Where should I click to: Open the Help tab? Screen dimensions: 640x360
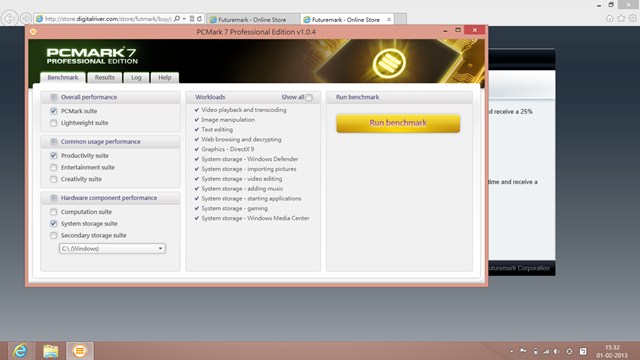pyautogui.click(x=164, y=77)
